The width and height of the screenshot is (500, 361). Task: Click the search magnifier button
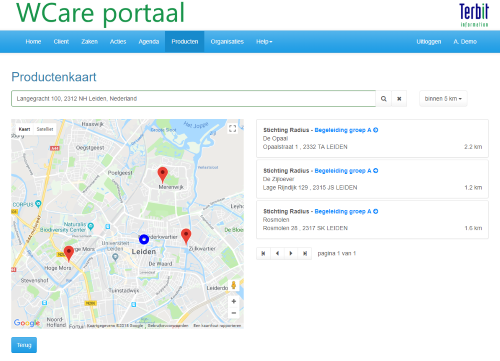pos(384,99)
